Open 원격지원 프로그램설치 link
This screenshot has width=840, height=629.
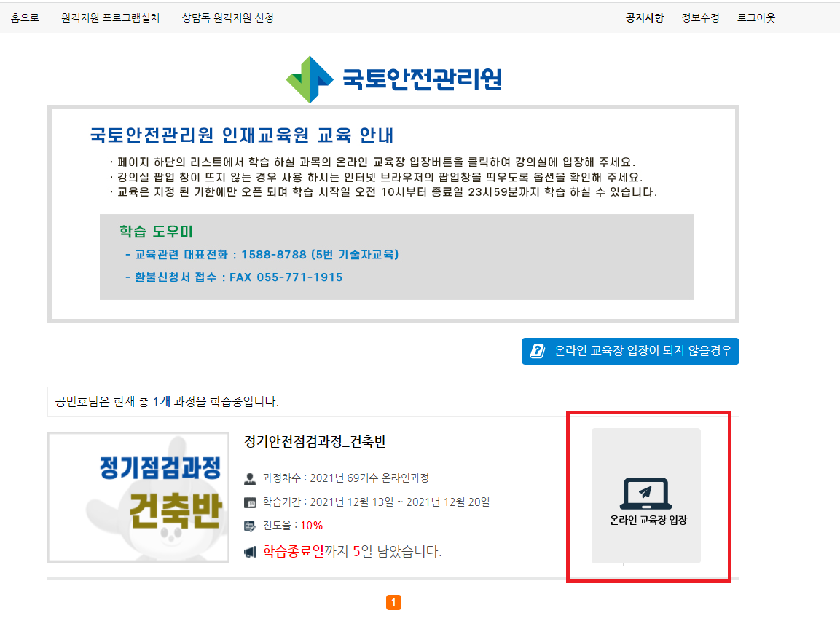pos(109,17)
